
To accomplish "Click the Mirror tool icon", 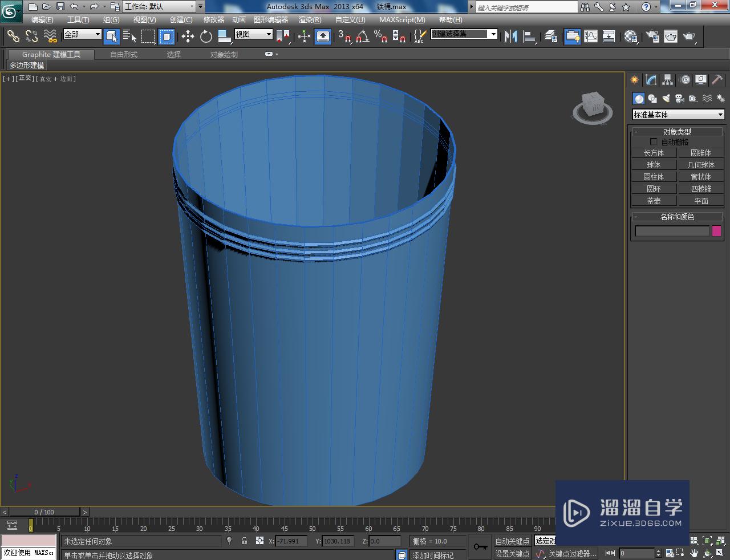I will coord(510,36).
